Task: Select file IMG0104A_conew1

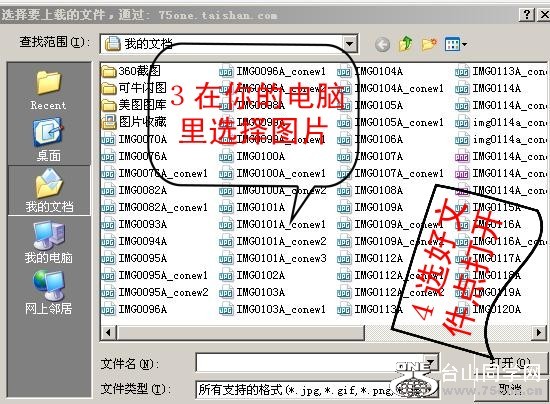Action: 390,88
